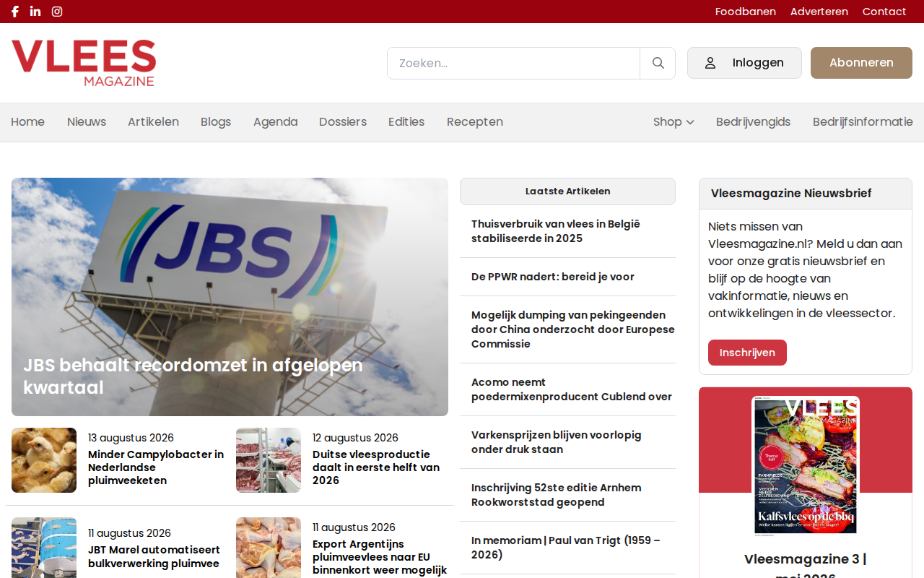
Task: Read 'Minder Campylobacter in Nederlandse pluimveeketen' article
Action: tap(156, 467)
